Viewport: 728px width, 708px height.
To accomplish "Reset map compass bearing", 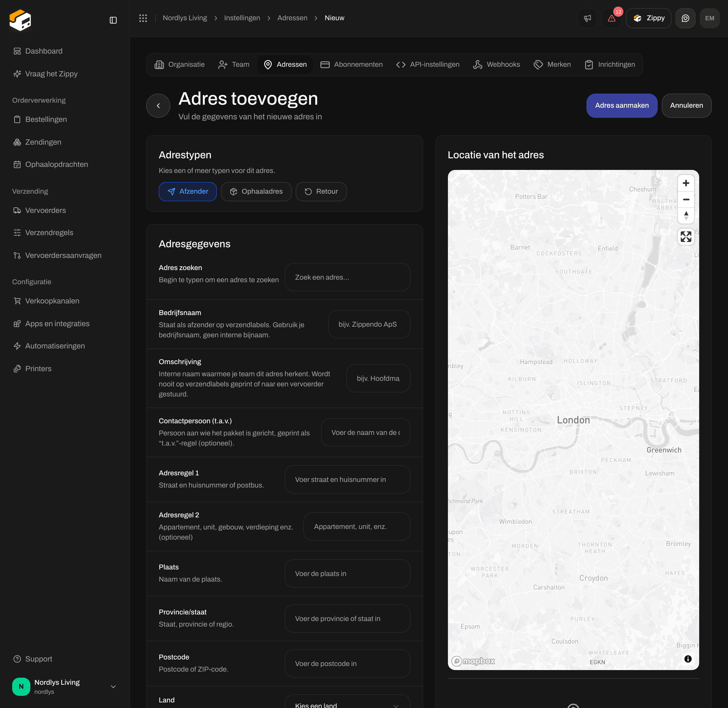I will coord(686,215).
